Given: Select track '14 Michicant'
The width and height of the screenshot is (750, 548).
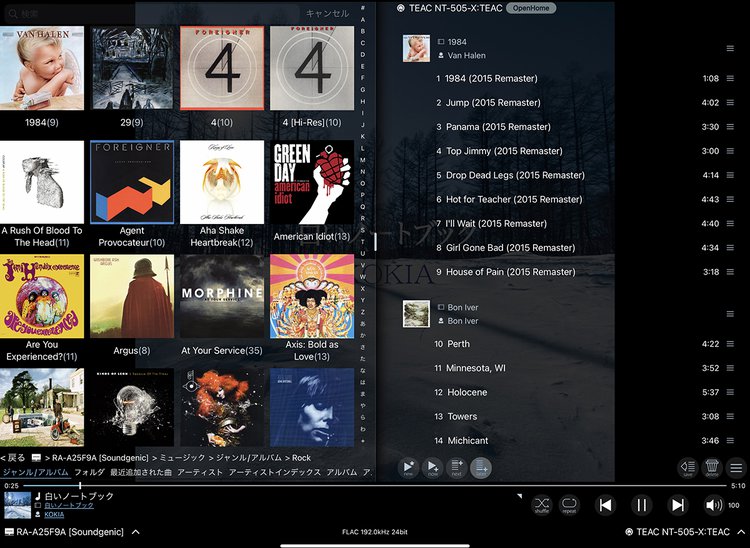Looking at the screenshot, I should pyautogui.click(x=462, y=440).
